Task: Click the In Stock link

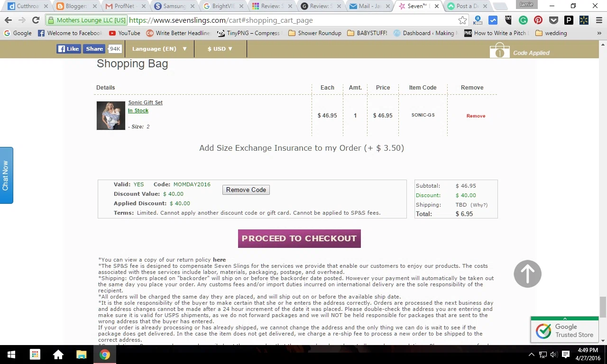Action: (x=138, y=110)
